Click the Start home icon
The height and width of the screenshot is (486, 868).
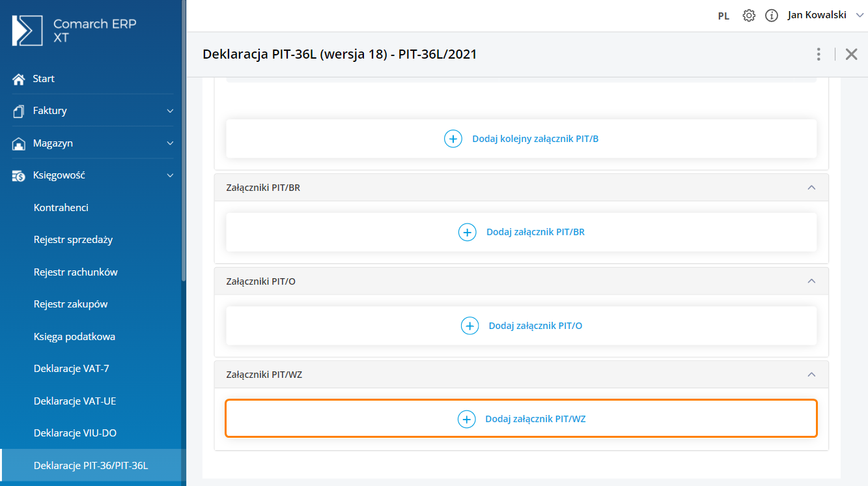click(x=19, y=79)
